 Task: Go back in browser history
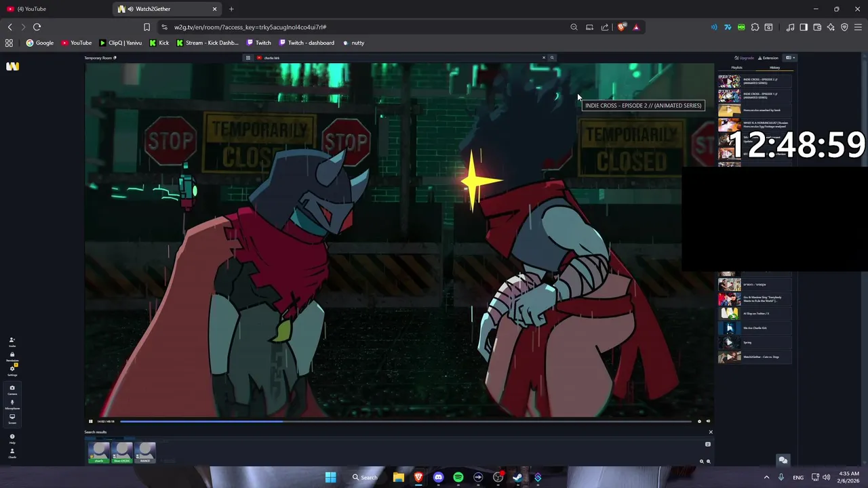[x=9, y=27]
